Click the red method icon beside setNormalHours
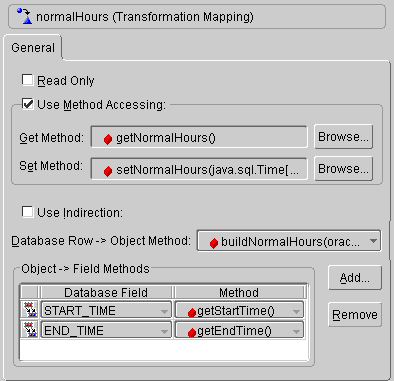This screenshot has height=381, width=394. 108,171
